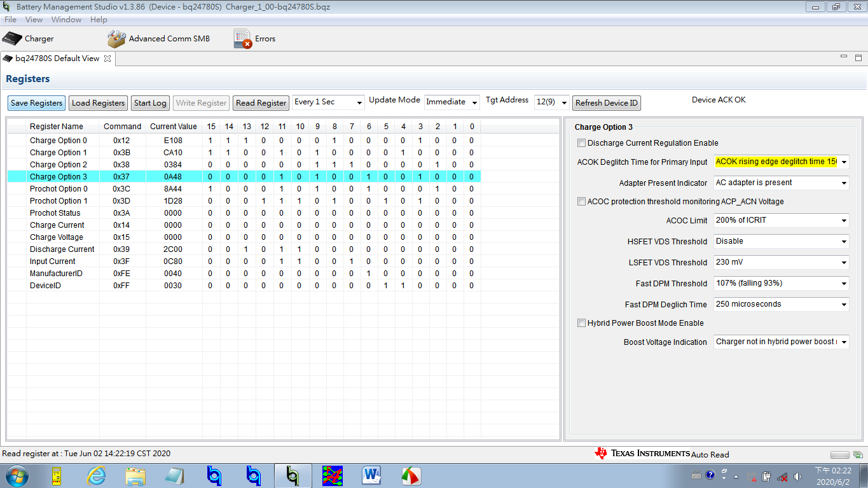Toggle ACOC protection threshold monitoring checkbox
Viewport: 868px width, 488px height.
pos(581,202)
